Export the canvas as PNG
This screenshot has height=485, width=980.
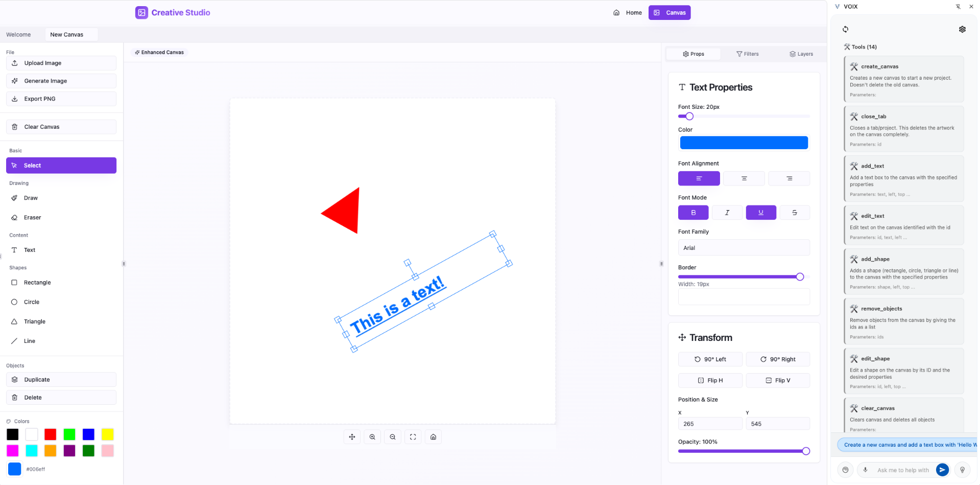pos(61,99)
